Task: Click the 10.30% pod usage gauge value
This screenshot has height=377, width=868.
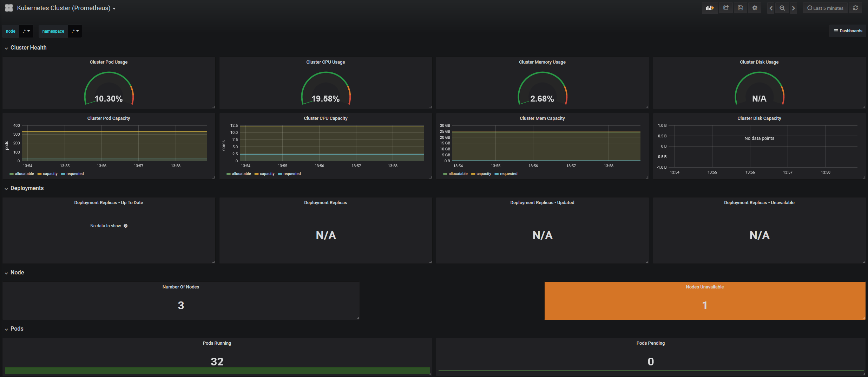Action: (x=109, y=99)
